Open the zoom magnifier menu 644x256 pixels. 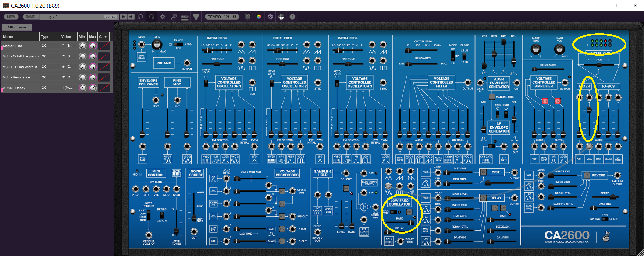(174, 17)
